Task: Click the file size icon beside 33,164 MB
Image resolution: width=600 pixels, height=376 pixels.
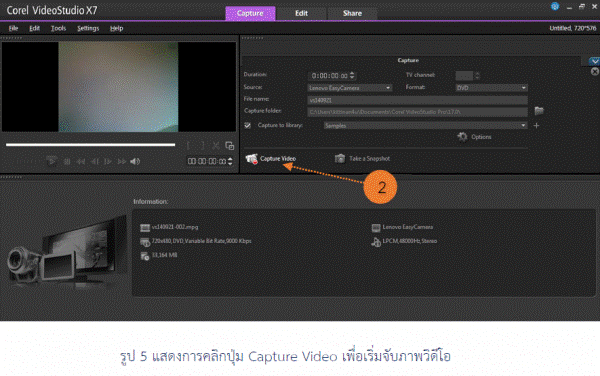Action: (x=145, y=256)
